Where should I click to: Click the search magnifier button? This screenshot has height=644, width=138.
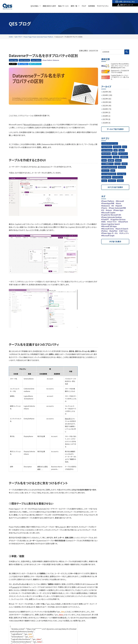pos(127,52)
